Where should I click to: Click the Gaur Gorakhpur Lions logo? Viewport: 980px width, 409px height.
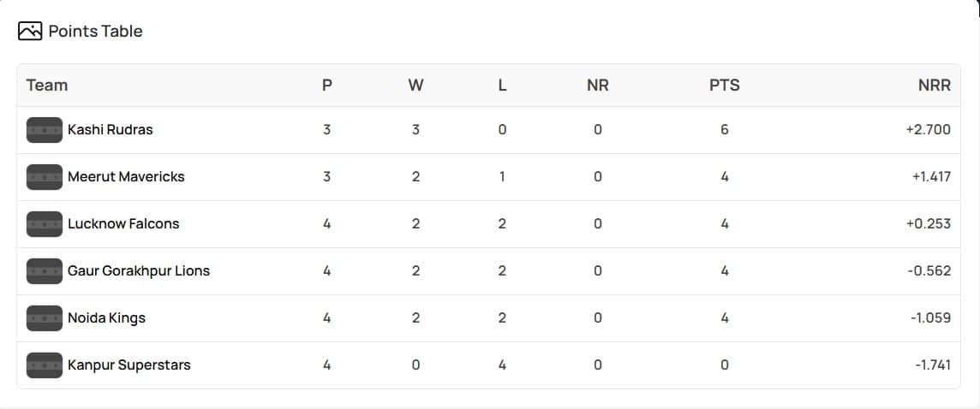[45, 271]
